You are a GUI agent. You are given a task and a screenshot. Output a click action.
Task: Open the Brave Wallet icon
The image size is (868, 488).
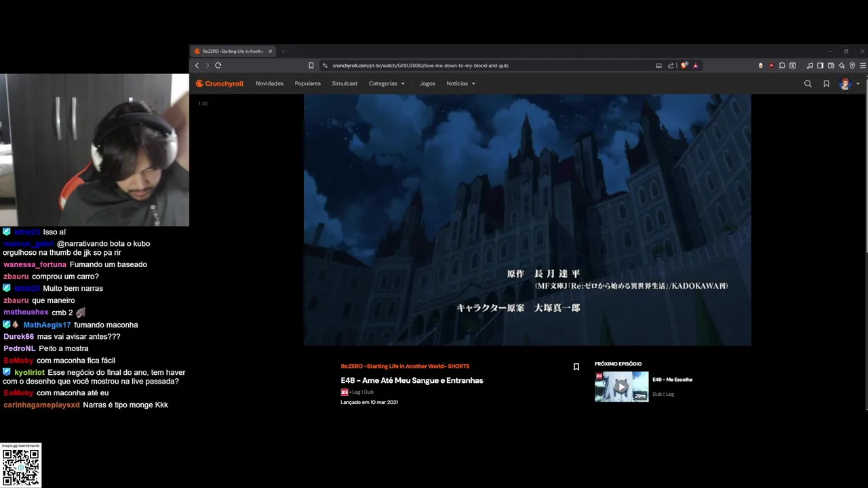[x=831, y=65]
